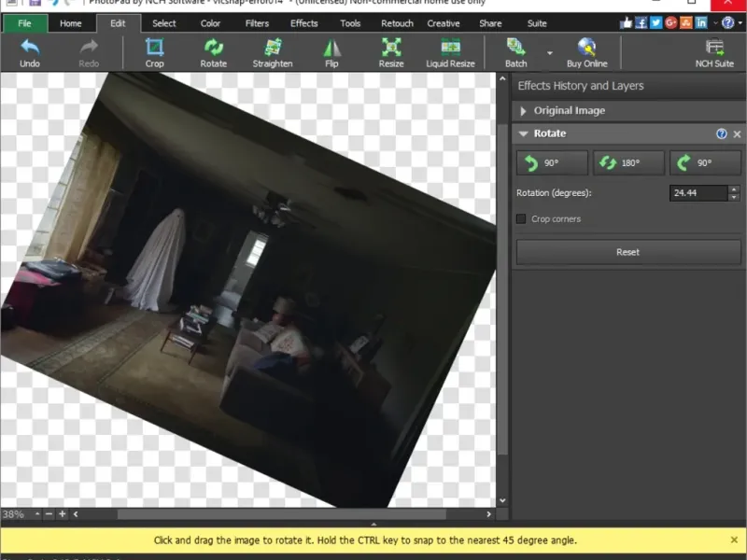
Task: Zoom in with the plus button
Action: pos(62,514)
